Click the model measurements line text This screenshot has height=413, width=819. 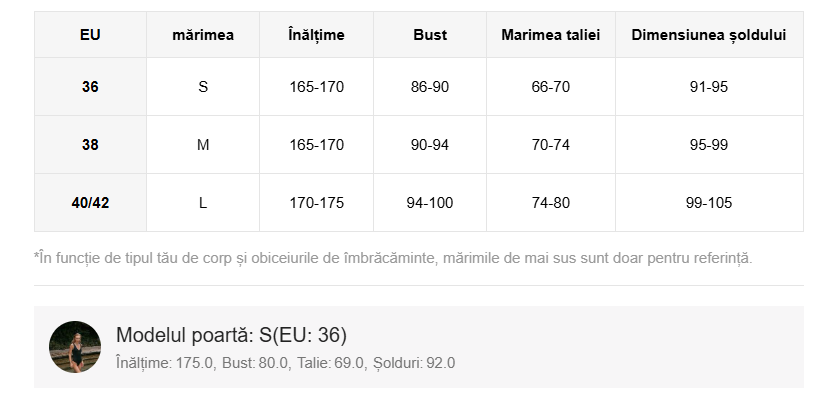[285, 363]
